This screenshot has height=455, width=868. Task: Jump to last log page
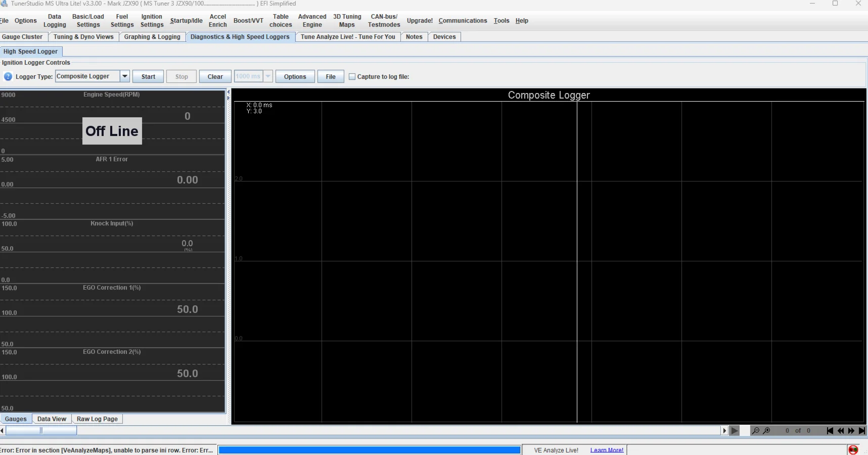tap(862, 431)
